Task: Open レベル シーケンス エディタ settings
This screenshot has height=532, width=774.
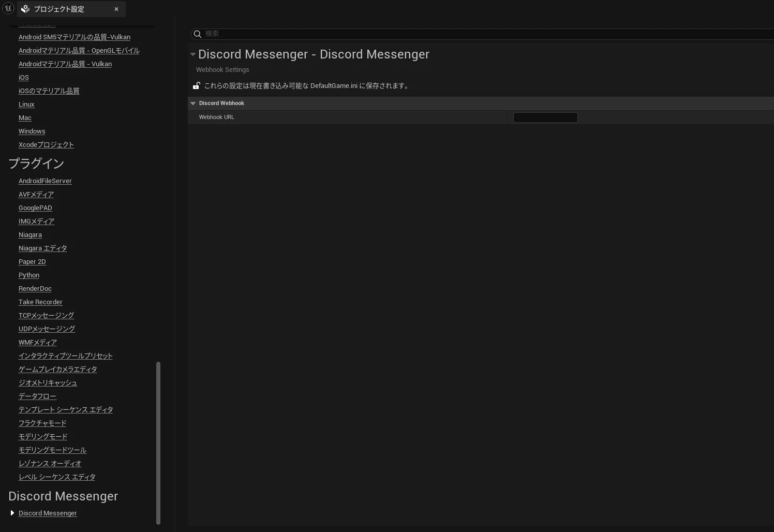Action: [x=57, y=477]
